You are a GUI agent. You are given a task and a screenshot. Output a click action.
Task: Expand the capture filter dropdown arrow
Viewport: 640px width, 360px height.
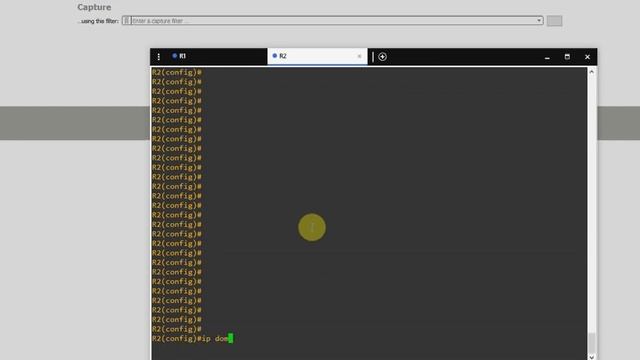pyautogui.click(x=539, y=20)
